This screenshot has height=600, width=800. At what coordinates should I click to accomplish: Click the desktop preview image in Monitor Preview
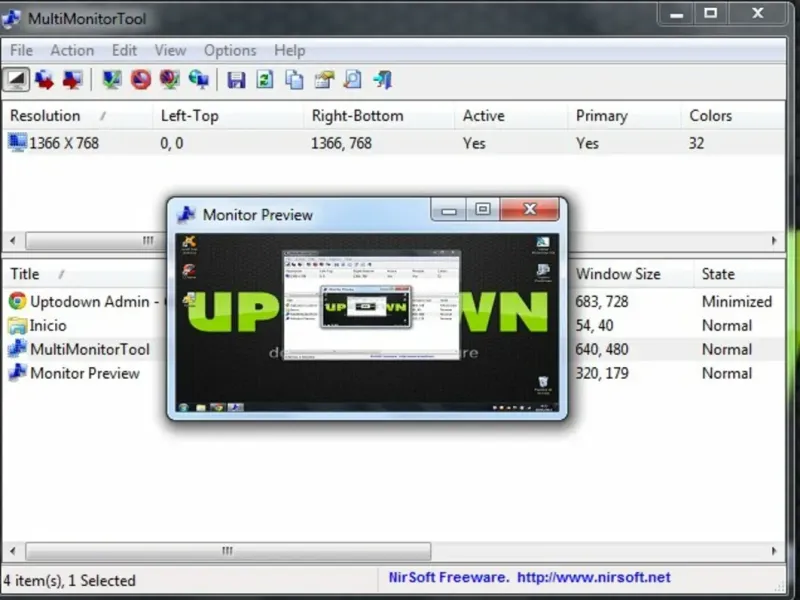click(367, 323)
